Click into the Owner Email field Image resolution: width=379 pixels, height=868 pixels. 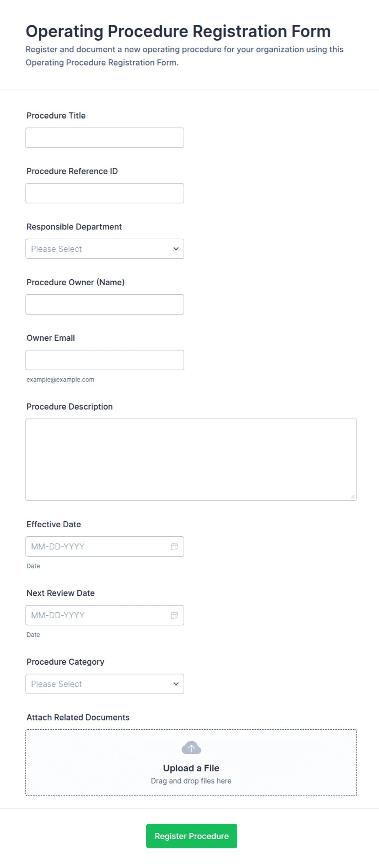[105, 360]
